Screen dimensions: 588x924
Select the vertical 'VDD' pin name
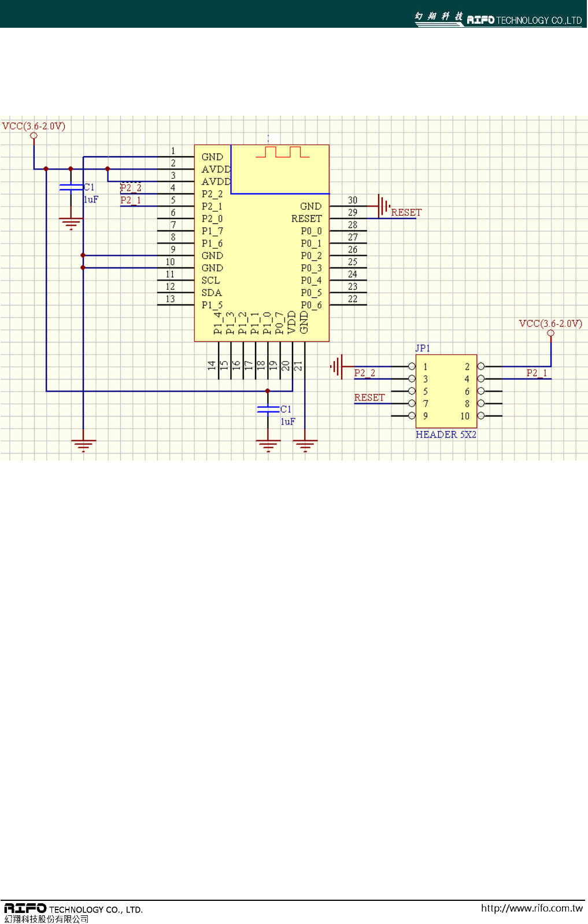pos(292,322)
